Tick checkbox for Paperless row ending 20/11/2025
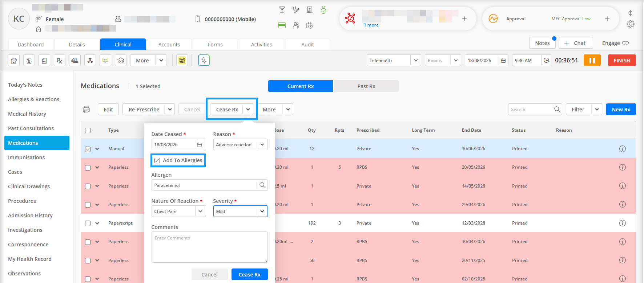 88,261
